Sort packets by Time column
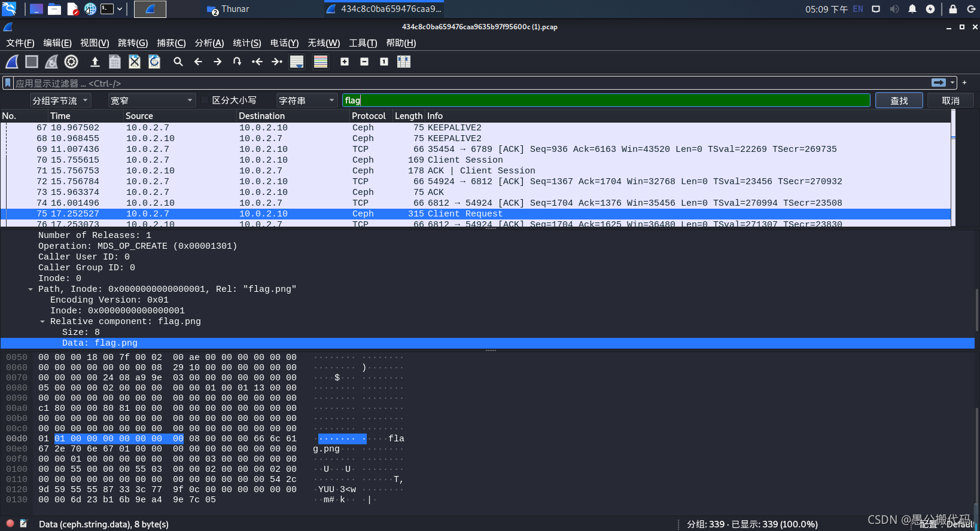980x531 pixels. point(85,116)
